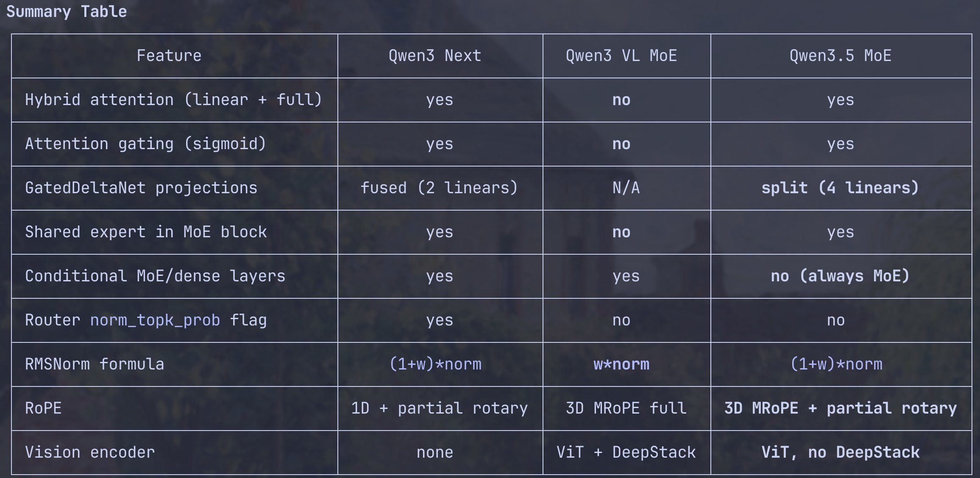Screen dimensions: 980x478
Task: Click the ViT + DeepStack cell
Action: 626,452
